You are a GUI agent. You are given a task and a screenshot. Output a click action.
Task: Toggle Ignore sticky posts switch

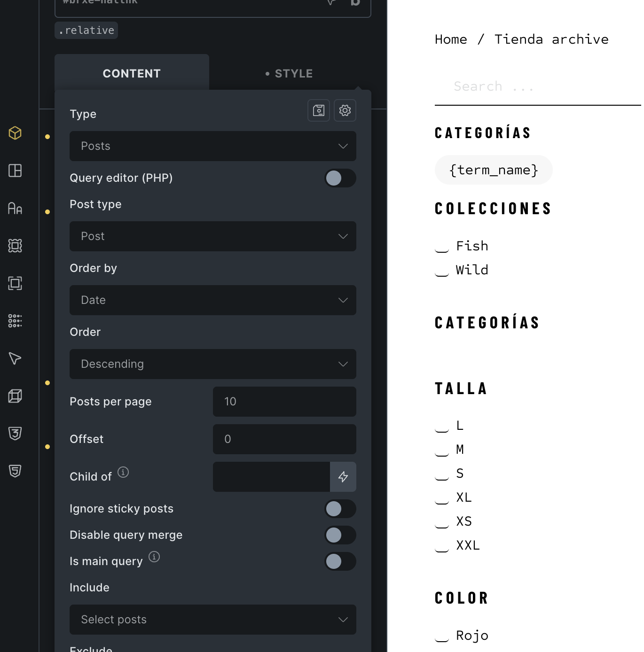[x=340, y=509]
